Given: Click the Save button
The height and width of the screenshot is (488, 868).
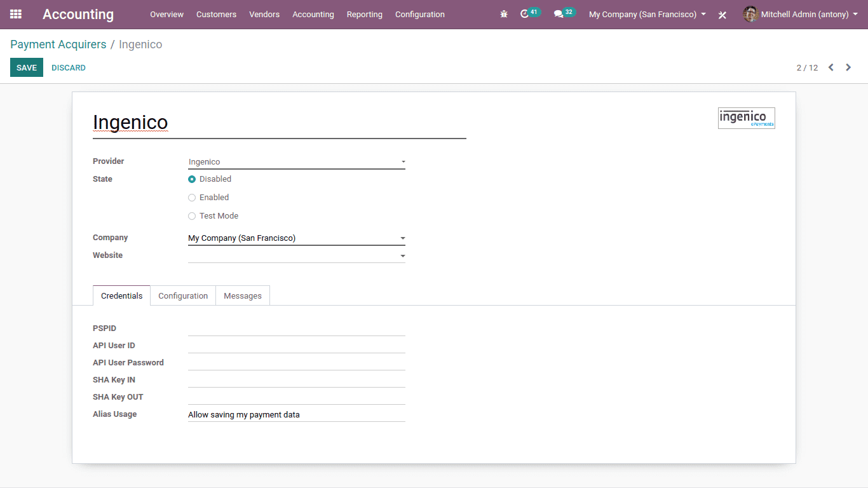Looking at the screenshot, I should coord(27,67).
